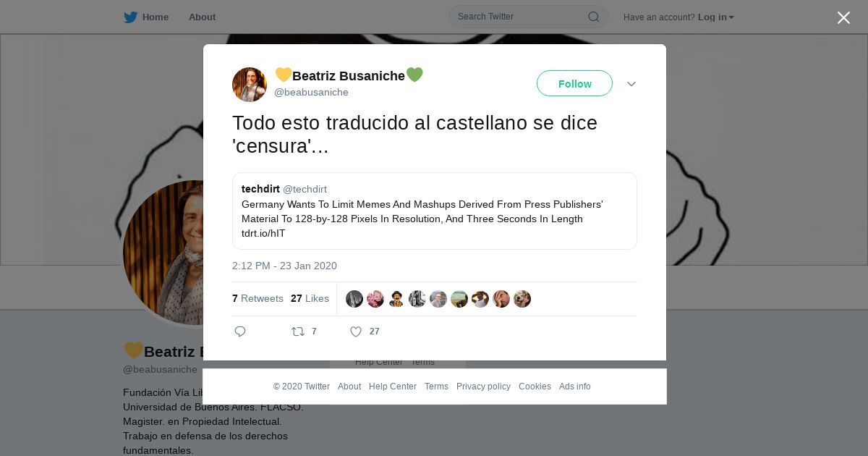Click last liker avatar in row
The image size is (868, 456).
tap(522, 299)
